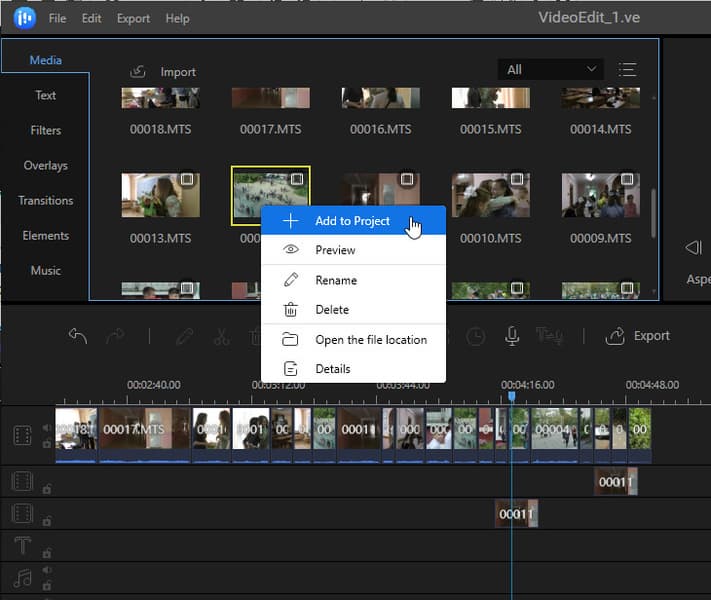Click the Redo arrow in the toolbar
711x600 pixels.
pos(115,336)
